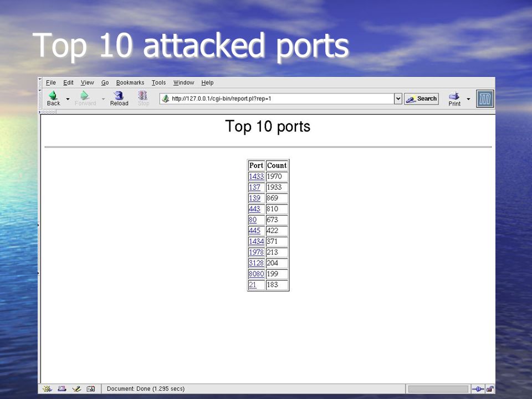532x399 pixels.
Task: Click the 'Top 10 ports' page heading
Action: pyautogui.click(x=268, y=126)
